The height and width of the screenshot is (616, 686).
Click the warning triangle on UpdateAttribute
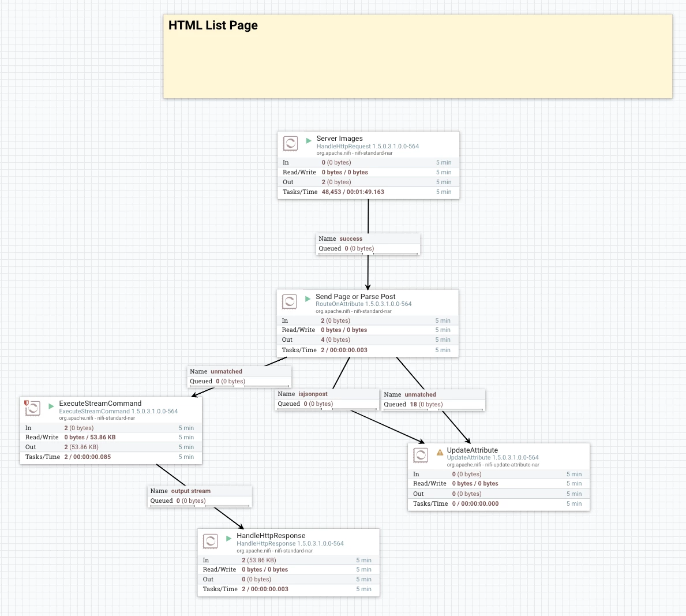click(x=440, y=452)
